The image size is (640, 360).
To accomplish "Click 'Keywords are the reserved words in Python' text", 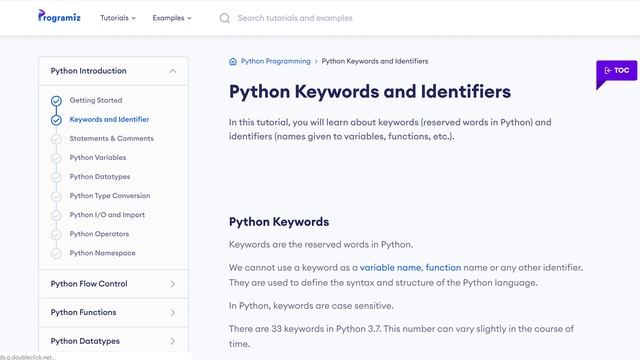I will coord(321,244).
